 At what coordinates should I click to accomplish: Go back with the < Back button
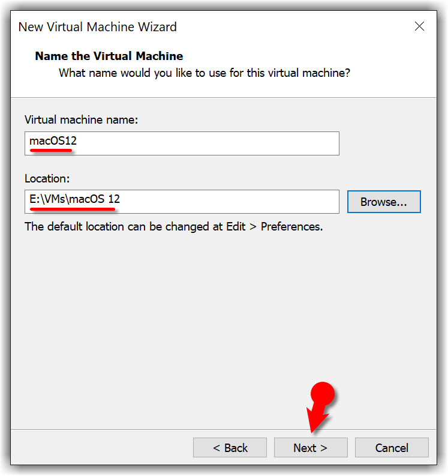click(x=230, y=448)
